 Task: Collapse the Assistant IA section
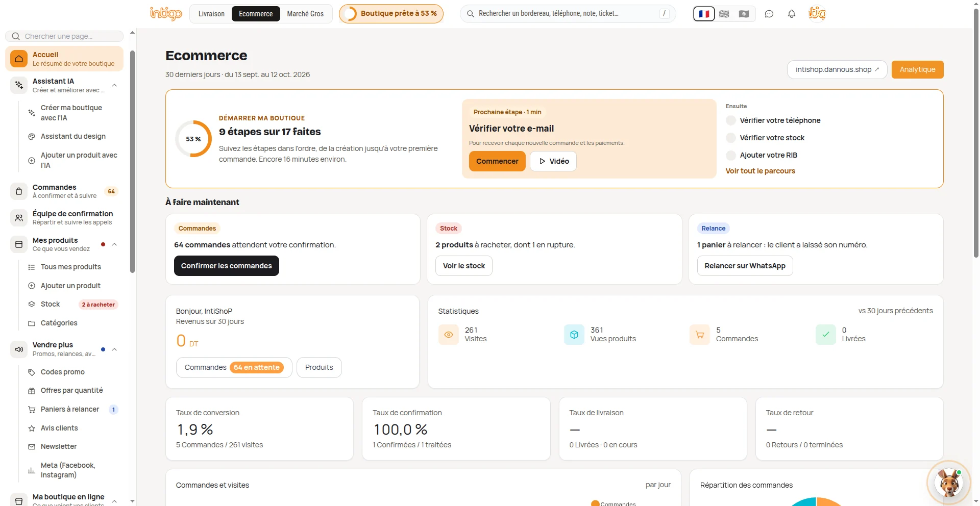pos(114,85)
